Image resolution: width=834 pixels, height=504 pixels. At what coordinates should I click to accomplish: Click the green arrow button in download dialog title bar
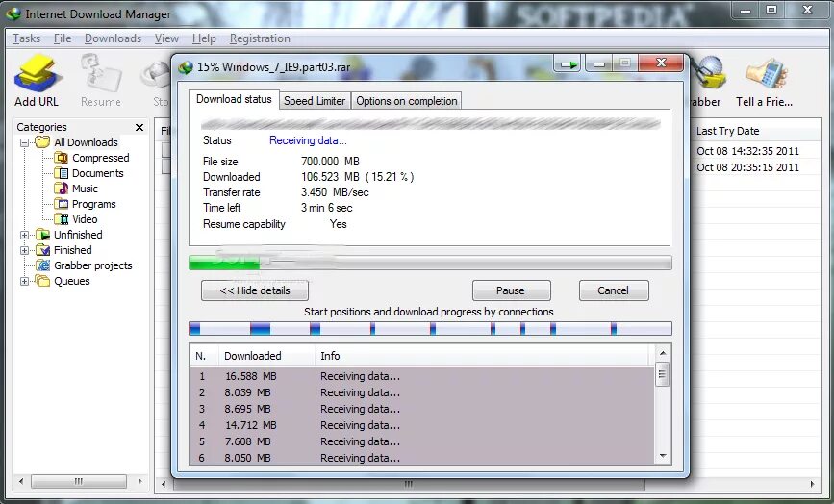569,64
